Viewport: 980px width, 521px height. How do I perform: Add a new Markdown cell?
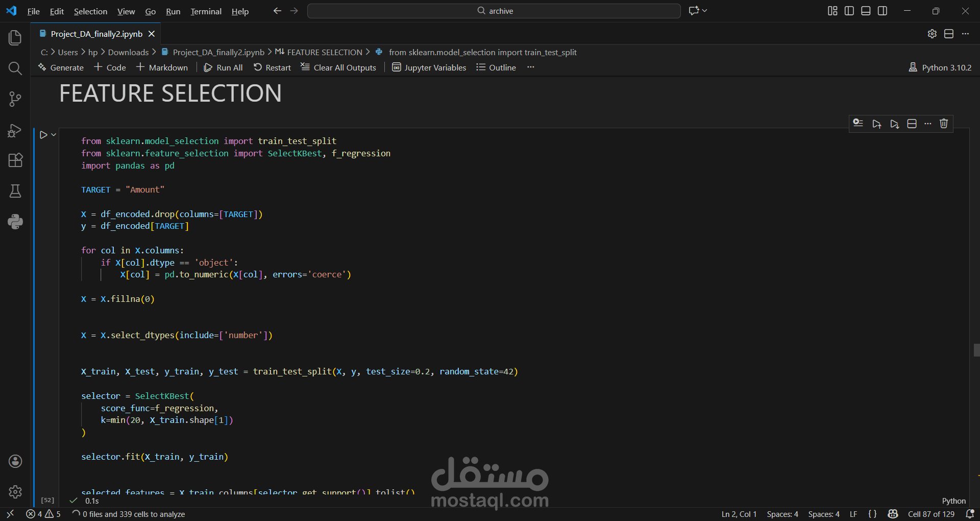[x=162, y=67]
